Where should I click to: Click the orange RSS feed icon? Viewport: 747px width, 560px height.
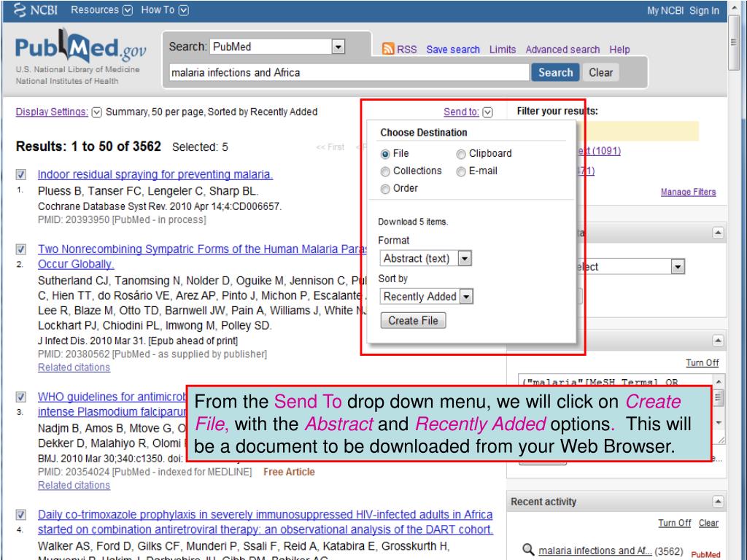point(388,49)
